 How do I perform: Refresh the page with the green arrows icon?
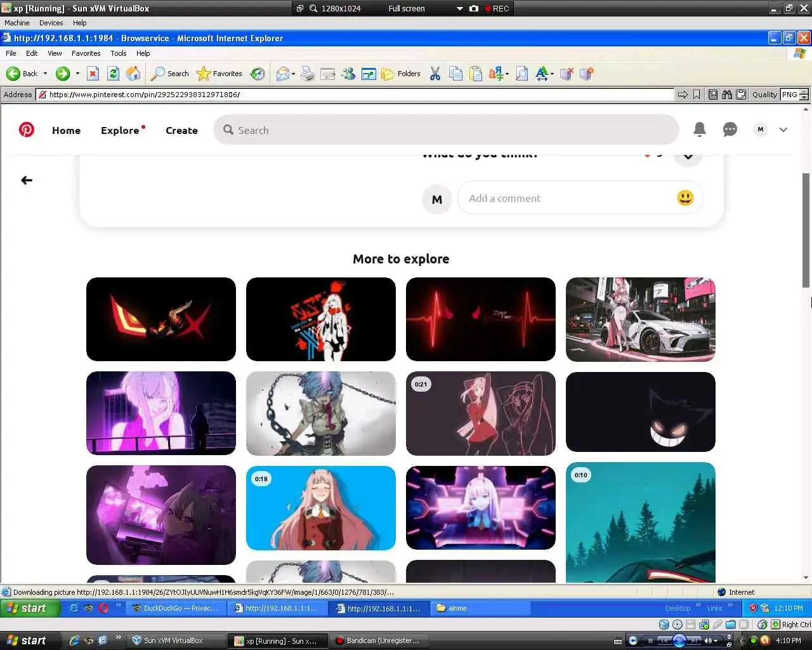[x=113, y=74]
